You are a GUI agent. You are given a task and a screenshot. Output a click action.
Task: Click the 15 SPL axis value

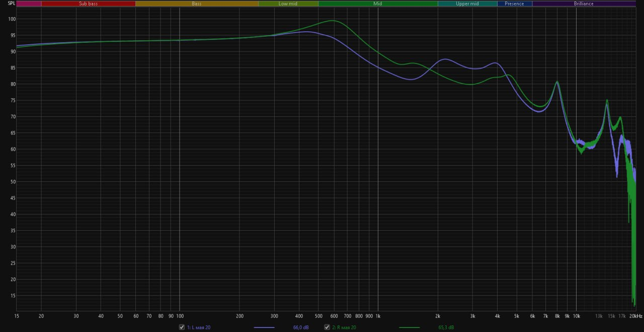[13, 296]
